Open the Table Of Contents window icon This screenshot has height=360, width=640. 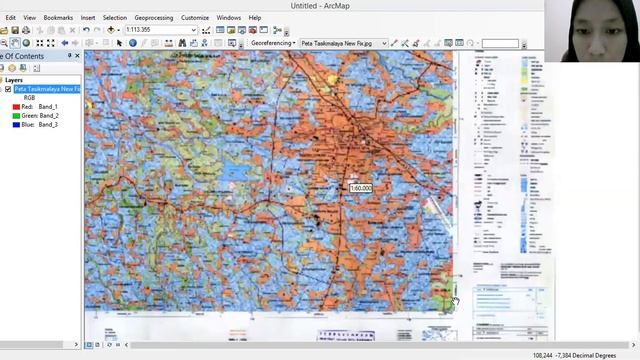click(220, 30)
